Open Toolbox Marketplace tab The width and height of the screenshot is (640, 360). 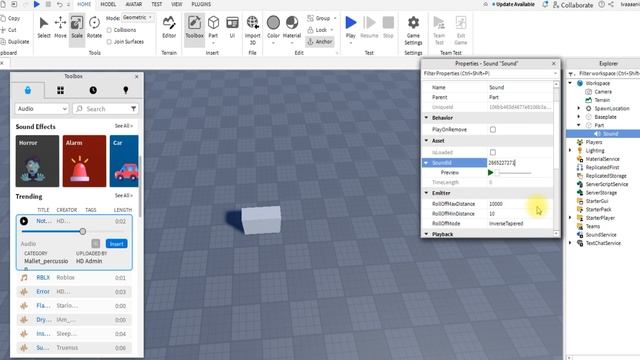28,90
